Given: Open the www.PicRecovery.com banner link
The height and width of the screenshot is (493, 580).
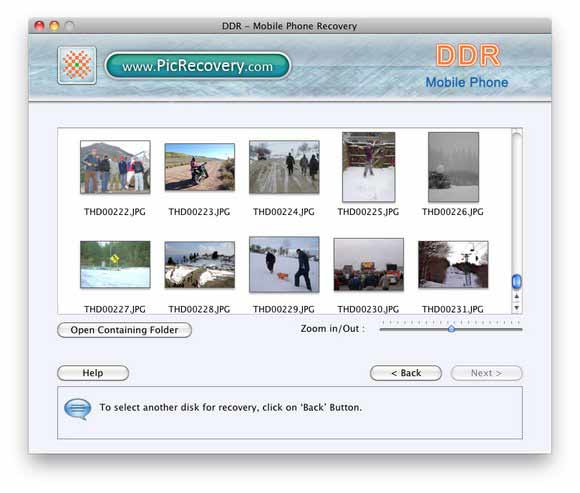Looking at the screenshot, I should point(198,66).
